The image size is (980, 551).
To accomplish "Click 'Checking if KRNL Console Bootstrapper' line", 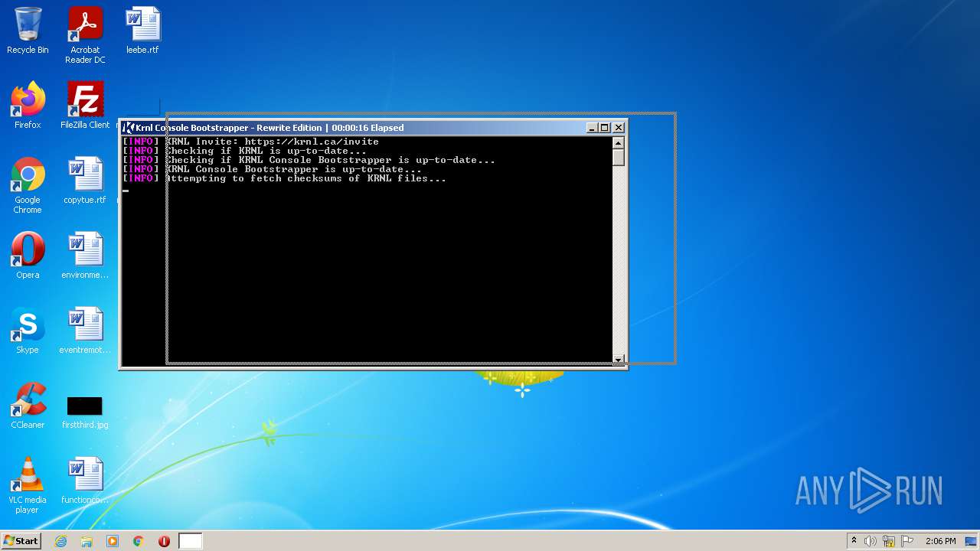I will [309, 160].
